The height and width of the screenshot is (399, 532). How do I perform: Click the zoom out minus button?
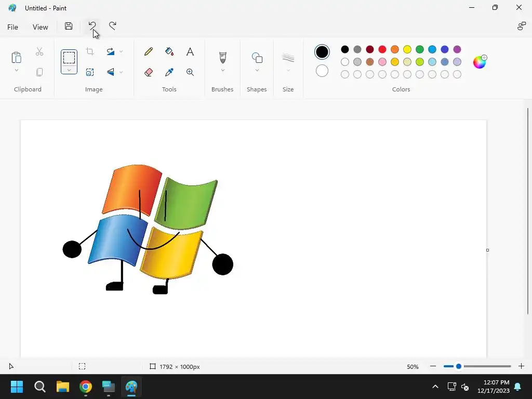(433, 366)
